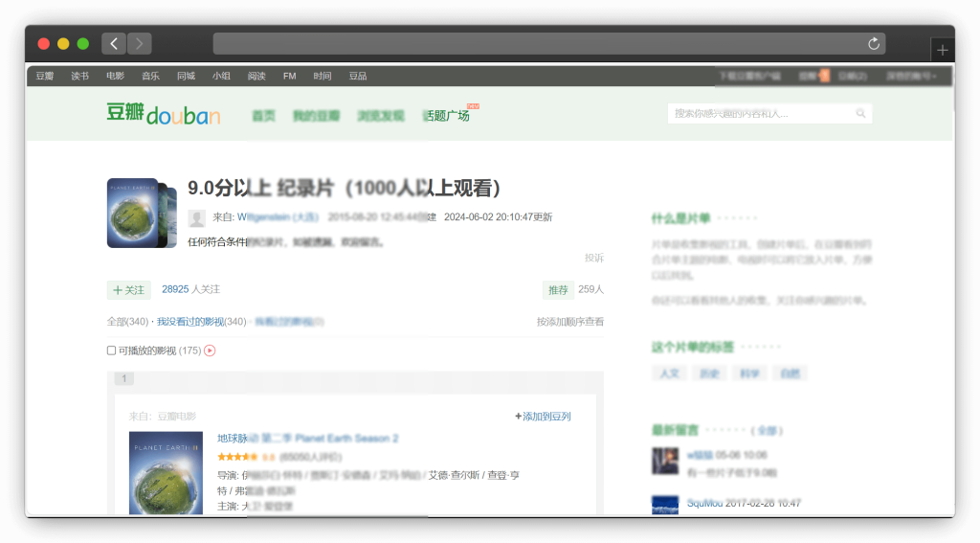Open FM in the top navigation
This screenshot has width=980, height=543.
(x=289, y=76)
